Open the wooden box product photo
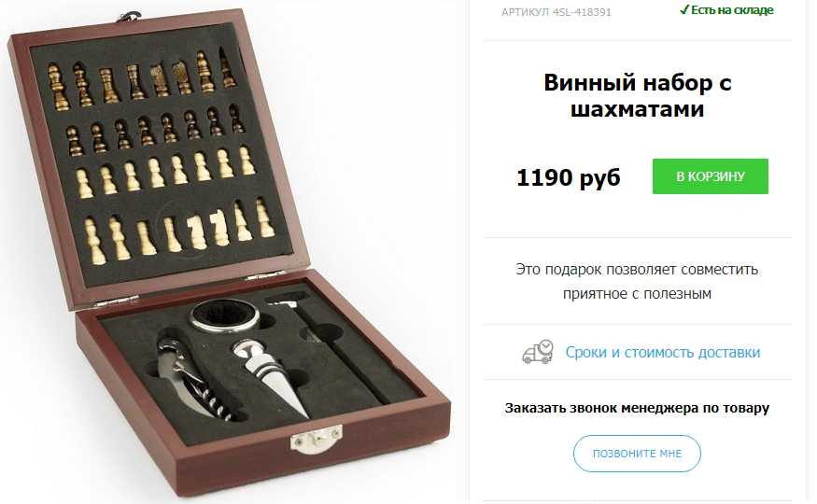Viewport: 817px width, 504px height. click(228, 253)
